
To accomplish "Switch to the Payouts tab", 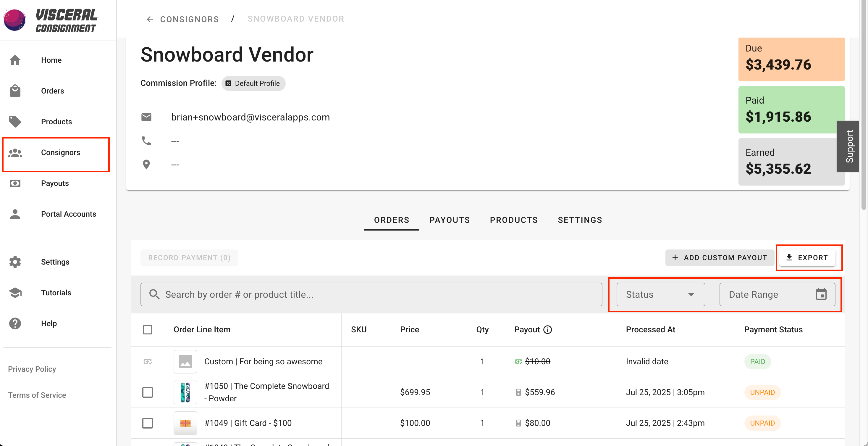I will [x=449, y=220].
